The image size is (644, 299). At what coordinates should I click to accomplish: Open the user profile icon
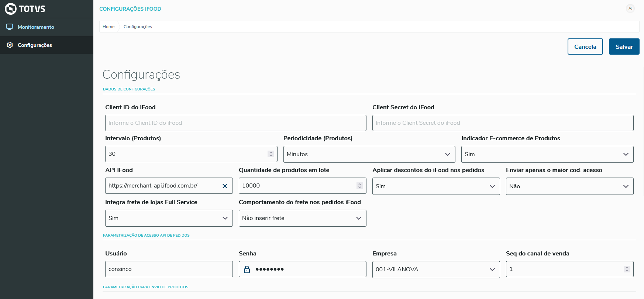(x=630, y=8)
